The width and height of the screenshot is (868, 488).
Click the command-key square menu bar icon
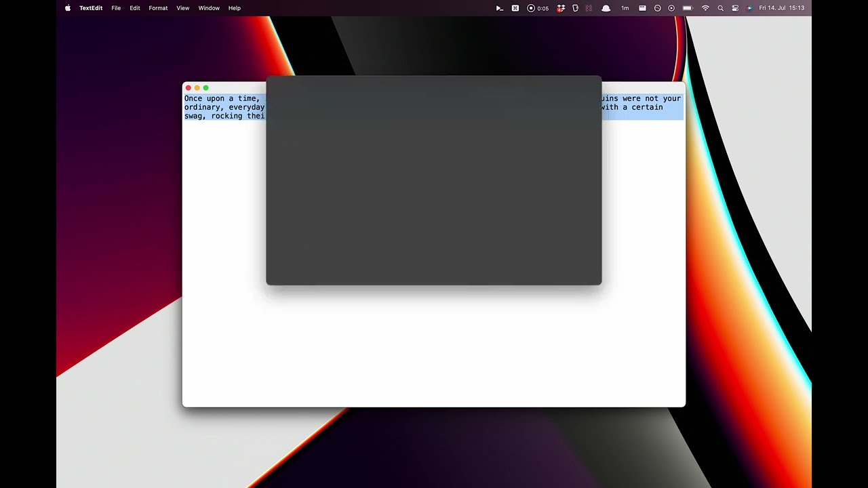[515, 8]
